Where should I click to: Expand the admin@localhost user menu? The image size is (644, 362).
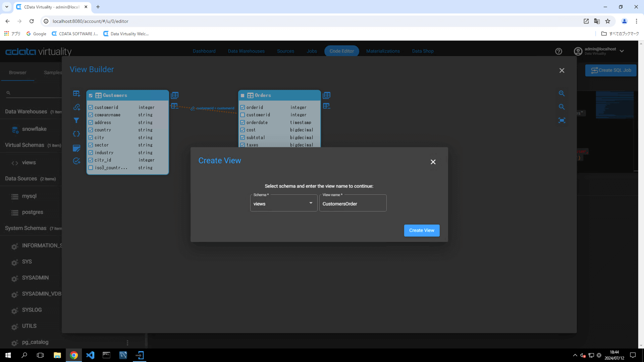(x=622, y=51)
